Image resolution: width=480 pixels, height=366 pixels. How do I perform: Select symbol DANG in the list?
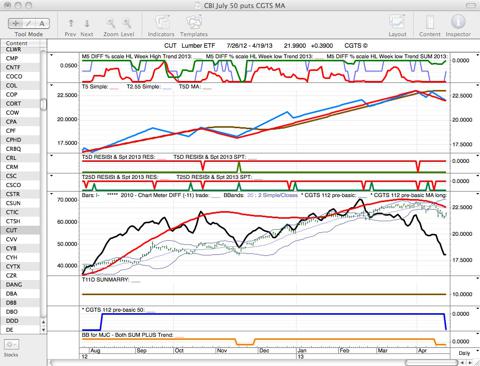pyautogui.click(x=20, y=285)
